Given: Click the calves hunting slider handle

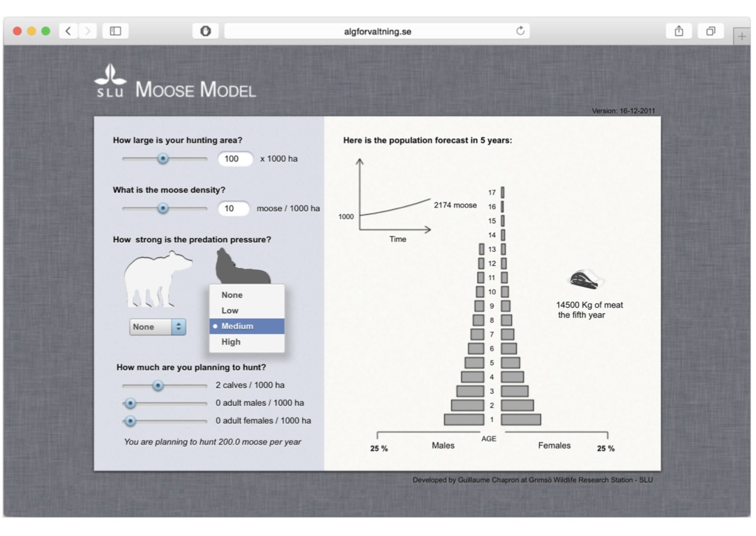Looking at the screenshot, I should coord(158,386).
